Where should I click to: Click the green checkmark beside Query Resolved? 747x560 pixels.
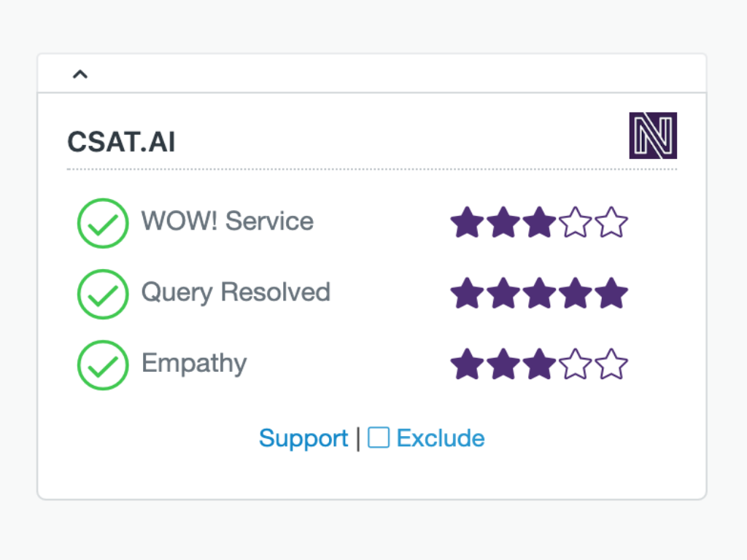coord(103,294)
